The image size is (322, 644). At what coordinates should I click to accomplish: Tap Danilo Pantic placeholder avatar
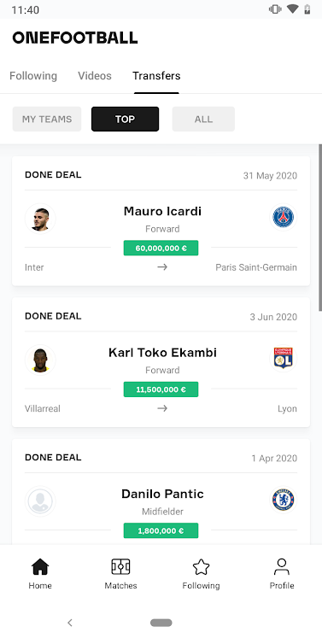pos(40,501)
